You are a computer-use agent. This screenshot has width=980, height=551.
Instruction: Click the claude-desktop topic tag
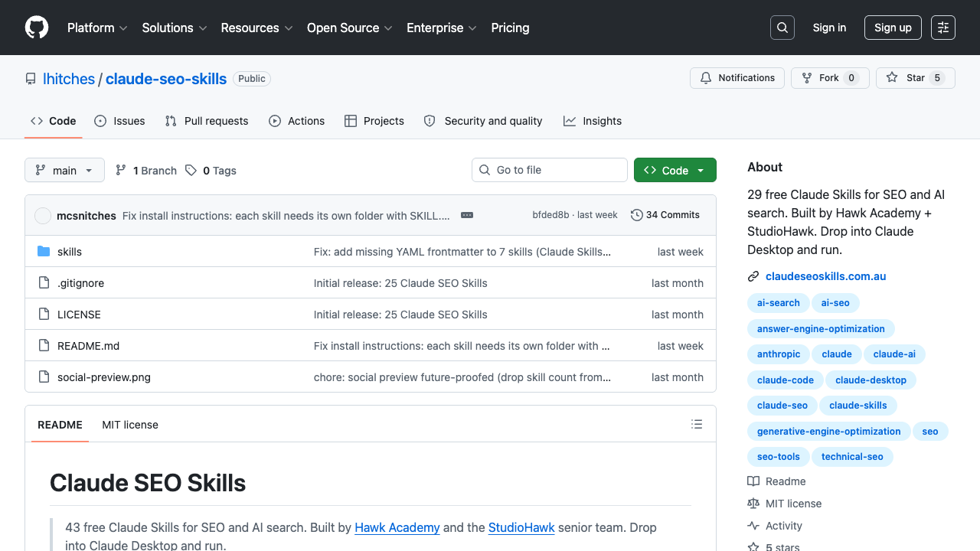point(871,380)
